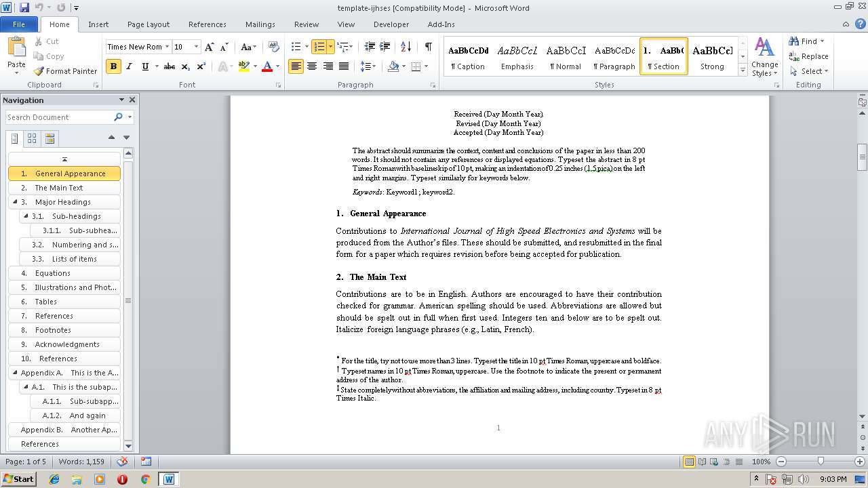Set Justify alignment
The image size is (868, 488).
point(344,66)
